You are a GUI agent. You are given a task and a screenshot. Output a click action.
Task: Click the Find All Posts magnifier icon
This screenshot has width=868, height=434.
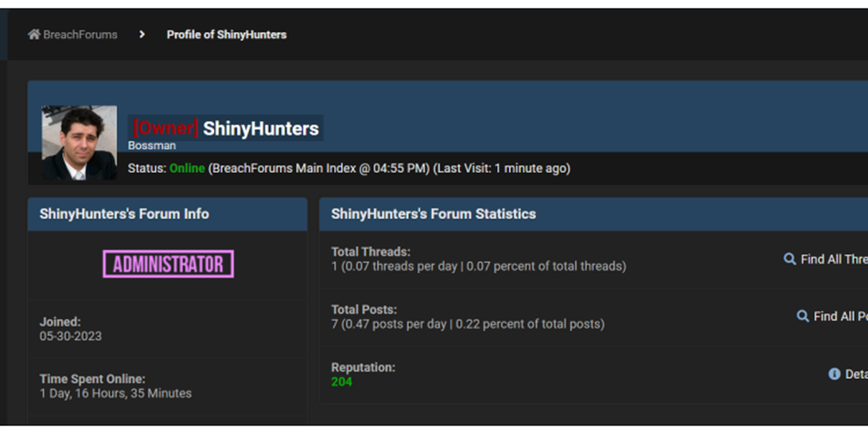pos(803,316)
